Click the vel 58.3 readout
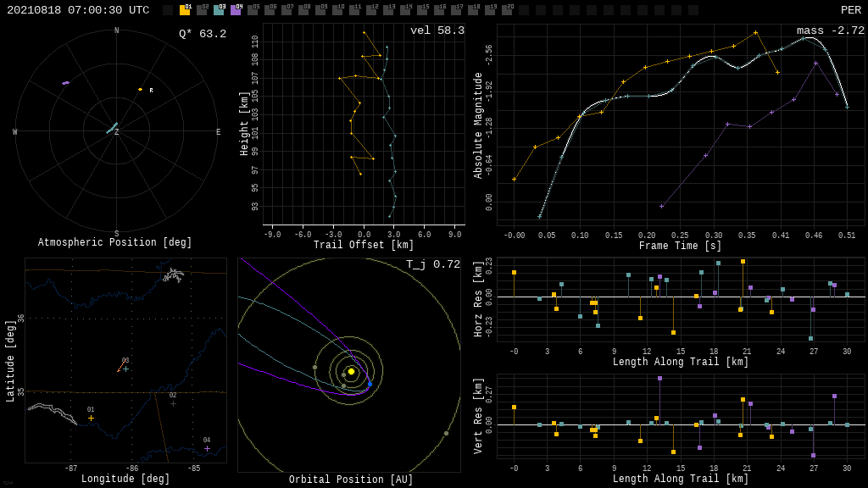 pyautogui.click(x=437, y=30)
